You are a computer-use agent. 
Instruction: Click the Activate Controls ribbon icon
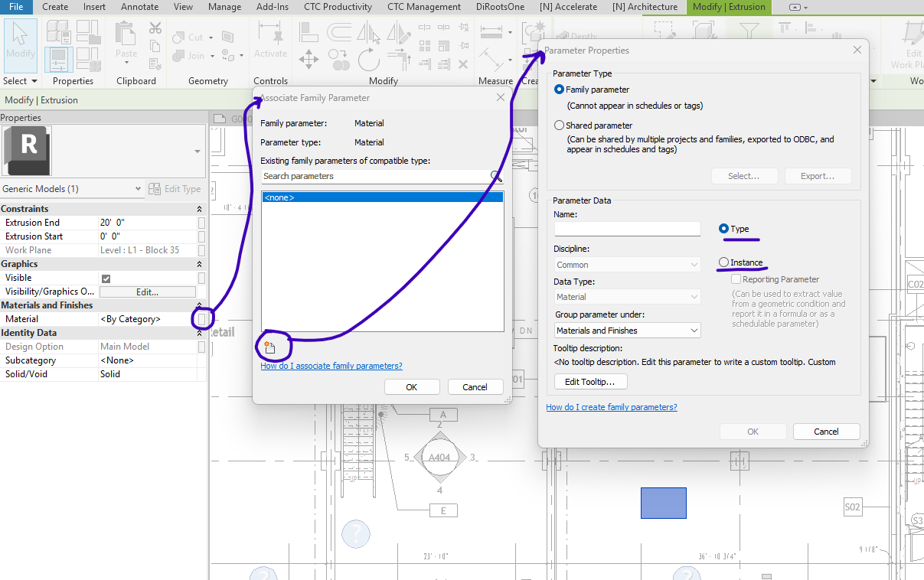[x=270, y=39]
